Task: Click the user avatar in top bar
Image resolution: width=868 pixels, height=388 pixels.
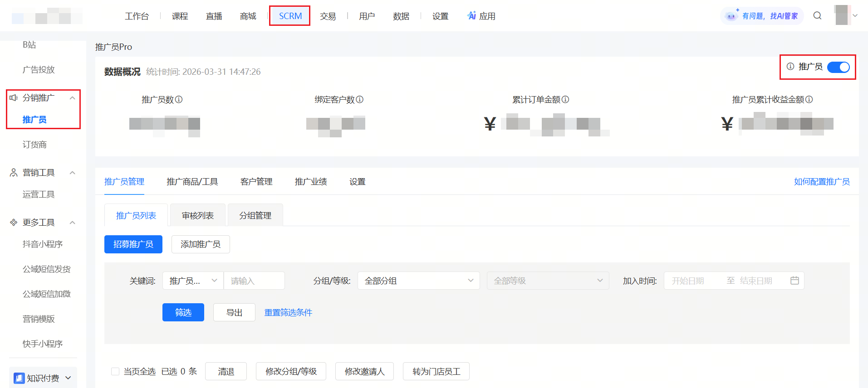Action: pyautogui.click(x=842, y=15)
